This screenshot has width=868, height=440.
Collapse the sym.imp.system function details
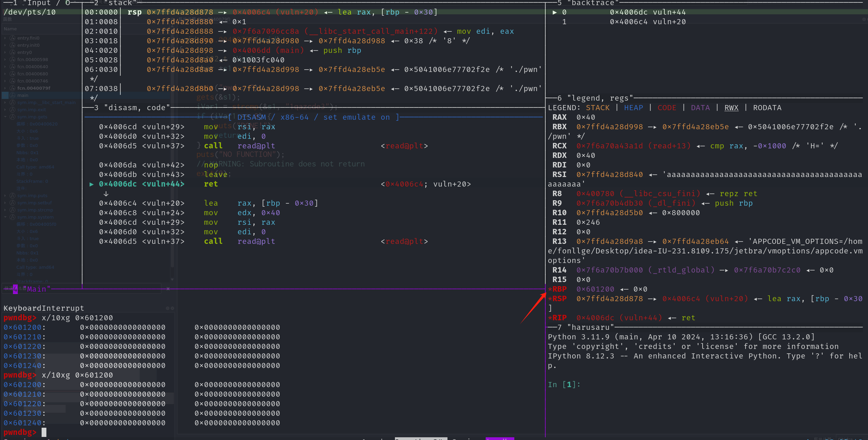5,217
